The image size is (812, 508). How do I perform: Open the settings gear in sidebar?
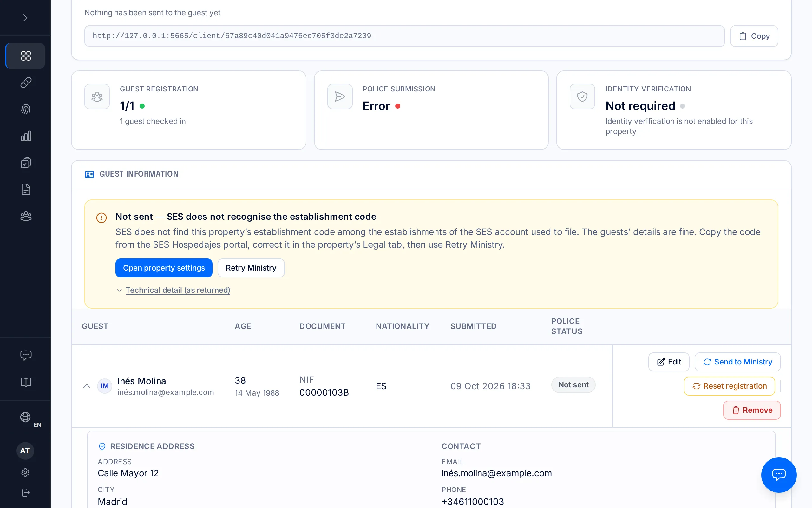click(x=25, y=472)
